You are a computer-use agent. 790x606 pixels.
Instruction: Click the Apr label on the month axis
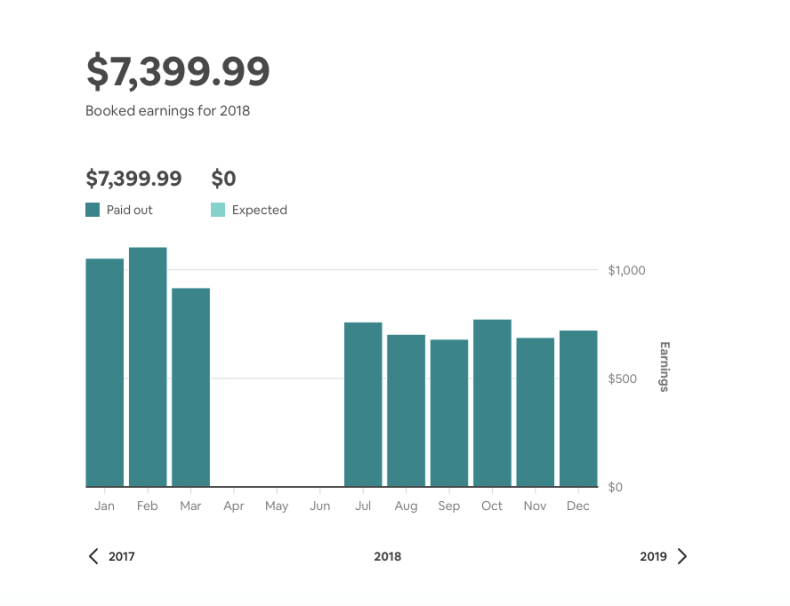(x=234, y=506)
